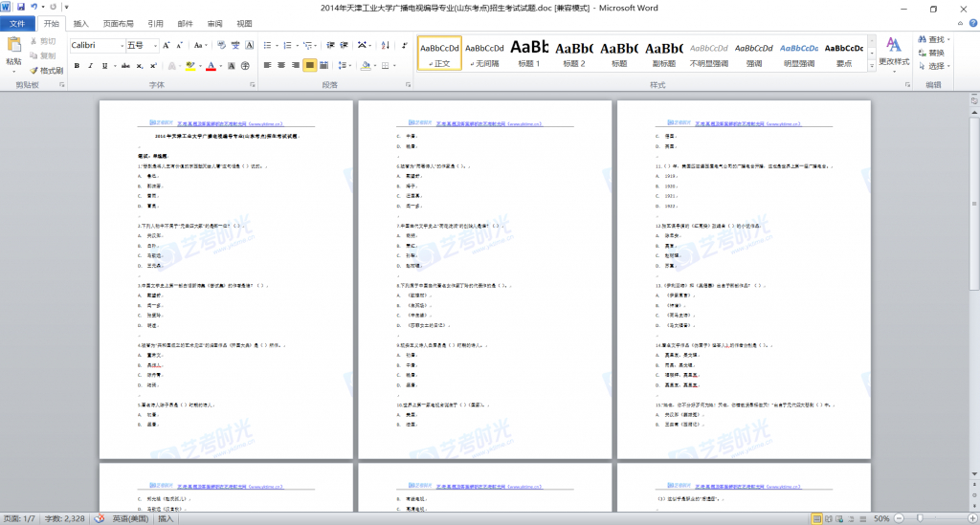
Task: Open the 页面布局 (Page Layout) ribbon tab
Action: point(119,23)
